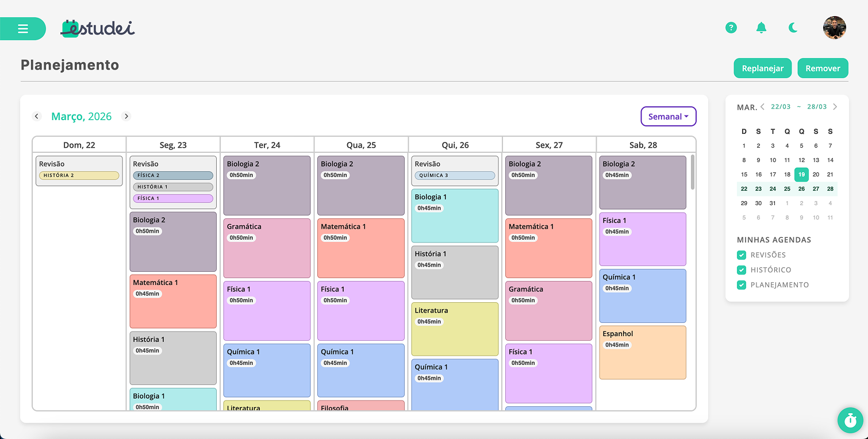The height and width of the screenshot is (439, 868).
Task: Expand the Semanal view dropdown
Action: click(669, 117)
